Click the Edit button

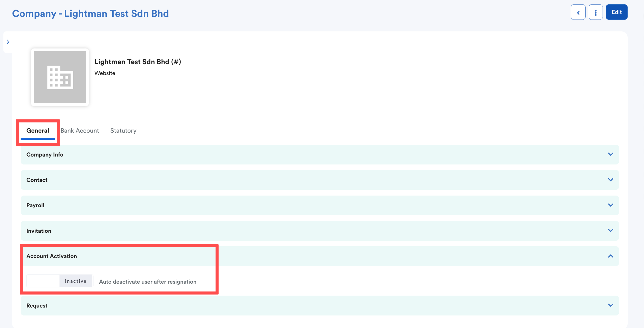coord(616,12)
